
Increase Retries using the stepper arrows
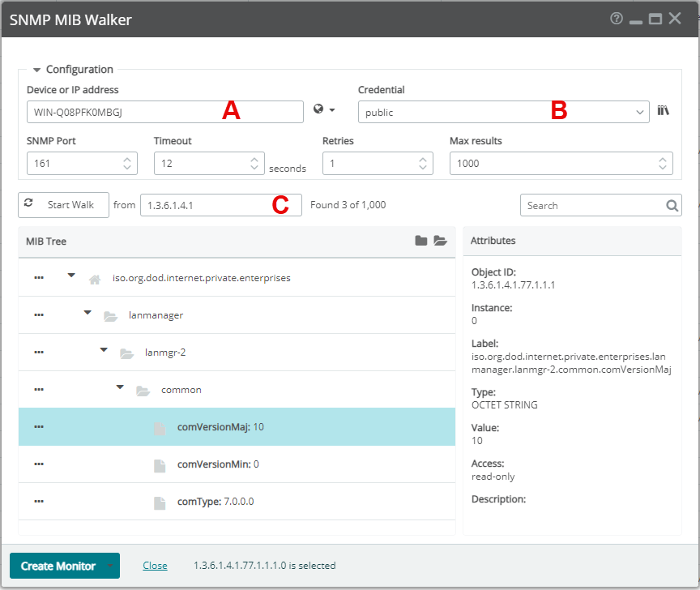(421, 158)
